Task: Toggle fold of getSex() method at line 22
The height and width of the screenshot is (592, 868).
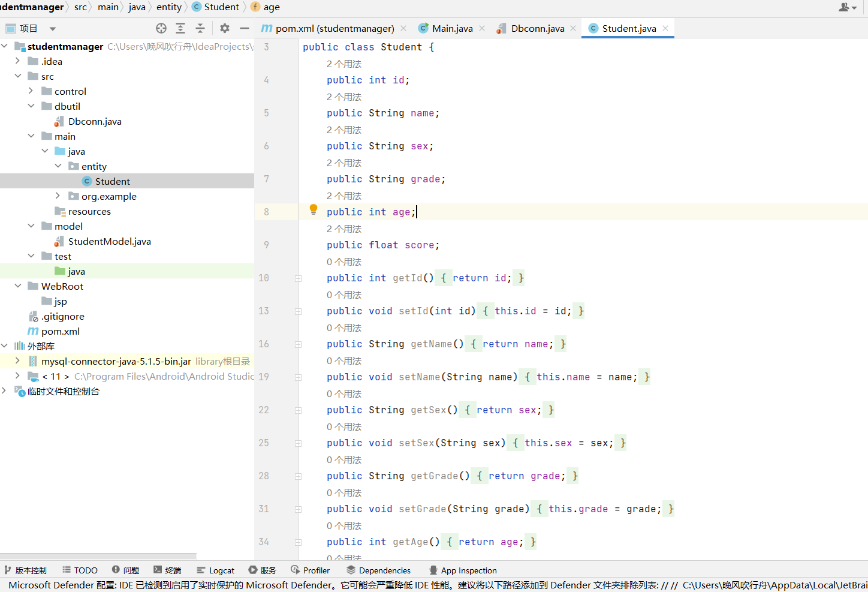Action: point(298,410)
